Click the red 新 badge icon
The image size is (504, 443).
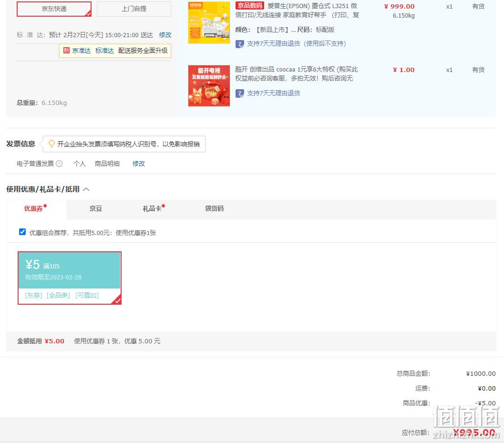(x=67, y=51)
